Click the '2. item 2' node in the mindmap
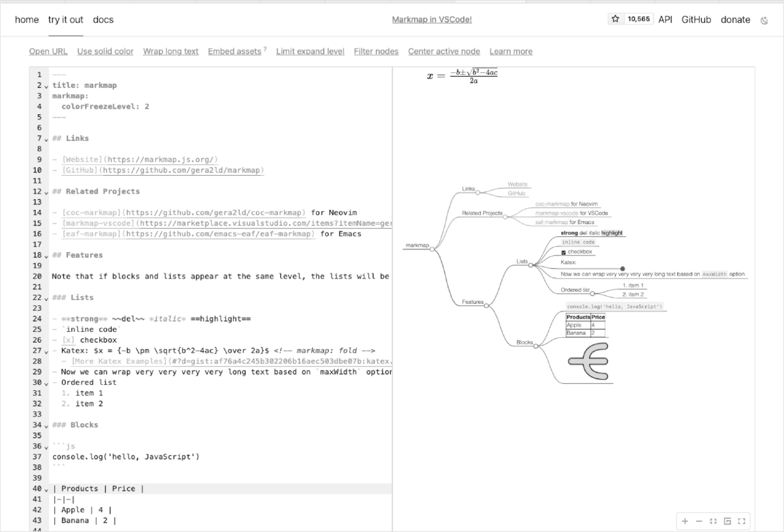 point(633,294)
